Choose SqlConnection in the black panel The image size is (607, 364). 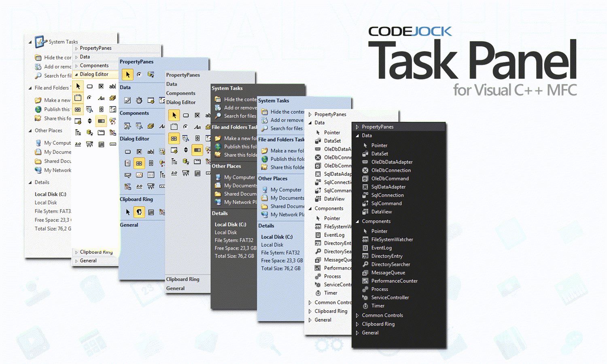383,195
